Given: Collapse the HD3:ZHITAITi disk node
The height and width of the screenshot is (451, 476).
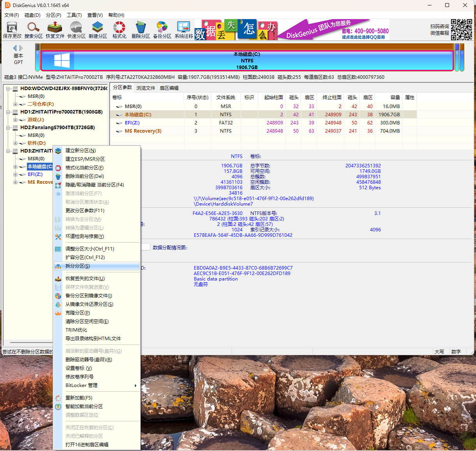Looking at the screenshot, I should tap(8, 151).
